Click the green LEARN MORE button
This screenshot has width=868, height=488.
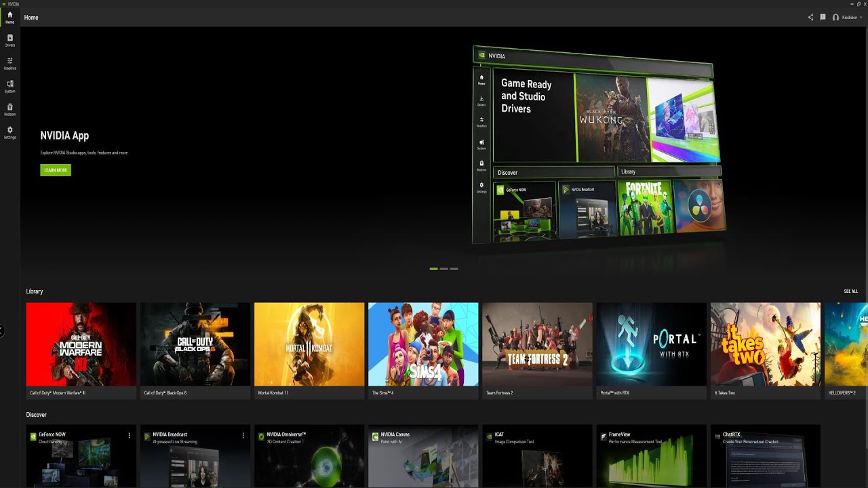[56, 170]
